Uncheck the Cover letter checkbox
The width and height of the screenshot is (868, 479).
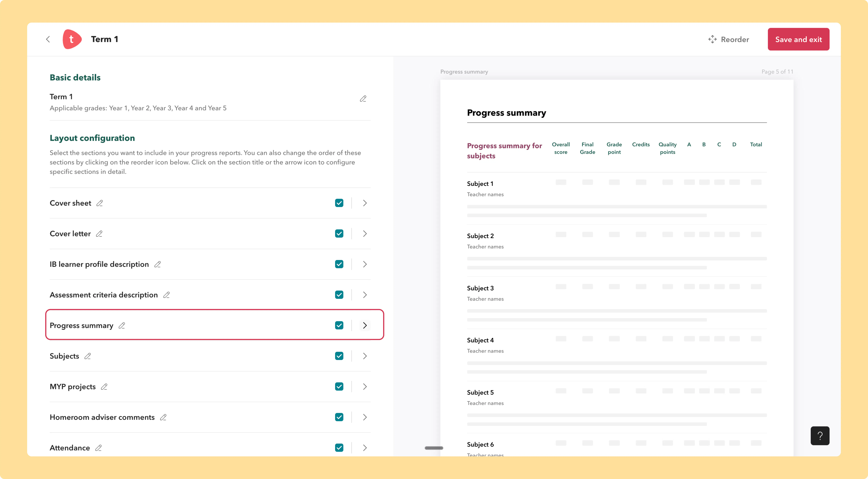339,234
